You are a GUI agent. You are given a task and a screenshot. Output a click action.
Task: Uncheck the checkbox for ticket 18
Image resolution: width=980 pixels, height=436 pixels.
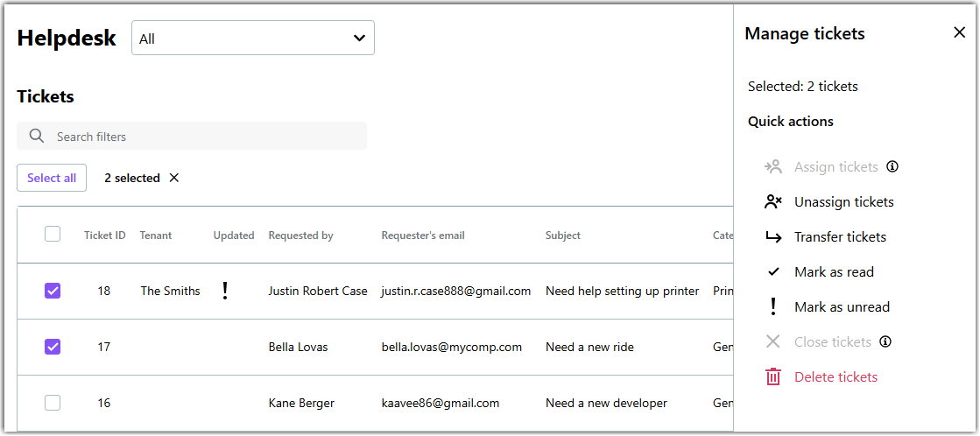tap(53, 291)
